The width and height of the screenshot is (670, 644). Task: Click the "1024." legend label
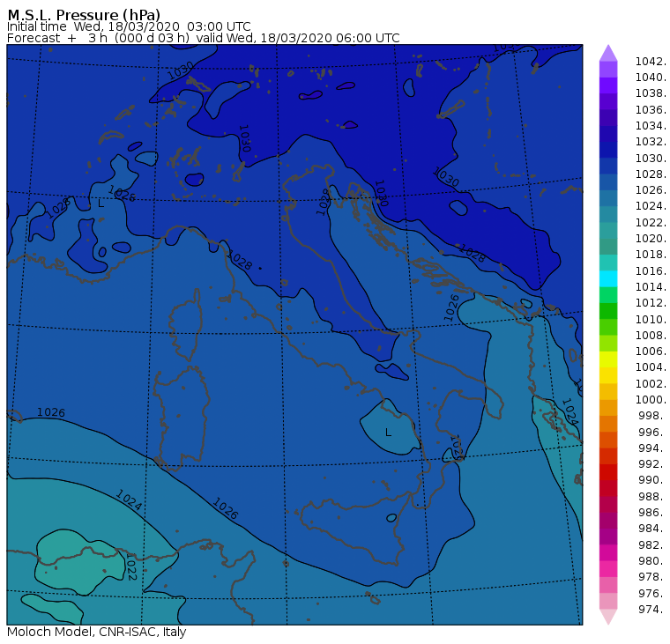pos(651,206)
